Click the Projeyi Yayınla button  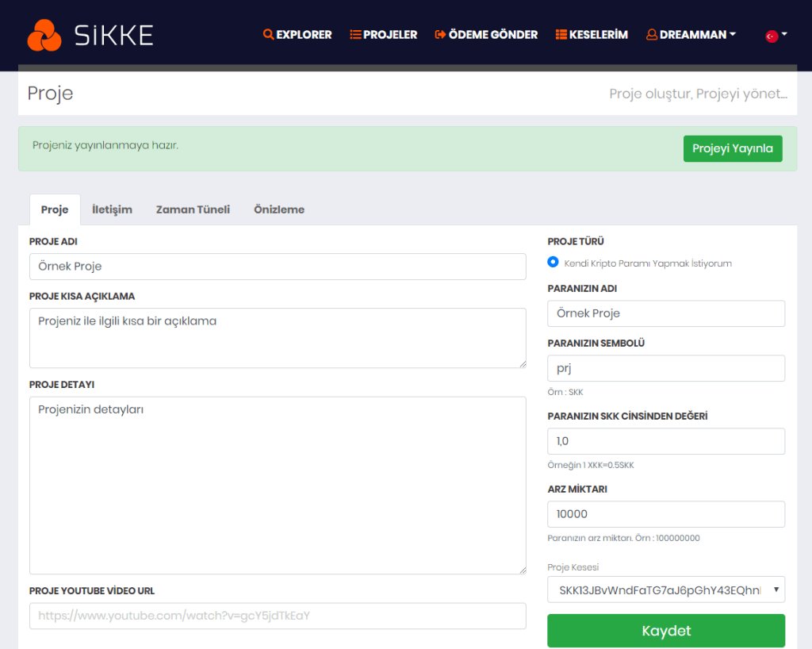(732, 148)
